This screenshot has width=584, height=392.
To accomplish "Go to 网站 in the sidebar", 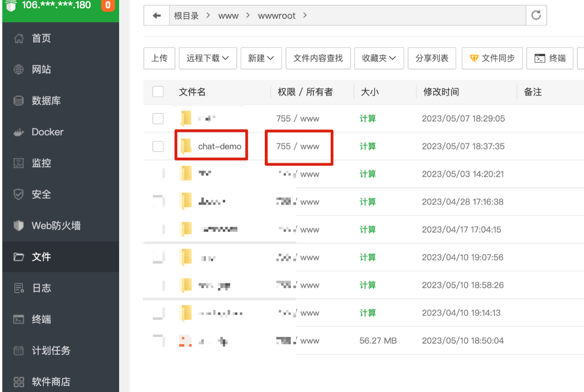I will (41, 69).
